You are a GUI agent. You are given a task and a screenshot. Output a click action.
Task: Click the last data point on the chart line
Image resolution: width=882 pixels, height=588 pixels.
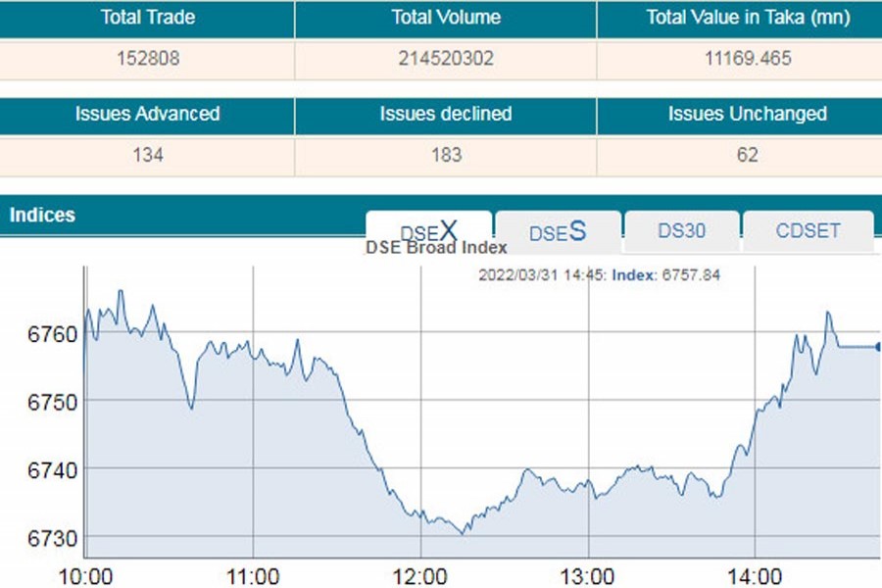tap(878, 346)
